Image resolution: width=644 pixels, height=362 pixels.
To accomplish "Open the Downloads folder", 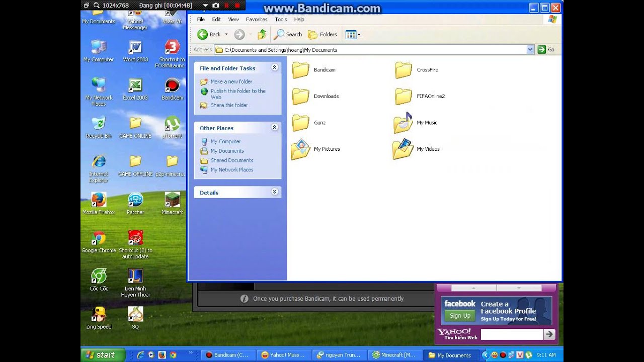I will pyautogui.click(x=315, y=96).
